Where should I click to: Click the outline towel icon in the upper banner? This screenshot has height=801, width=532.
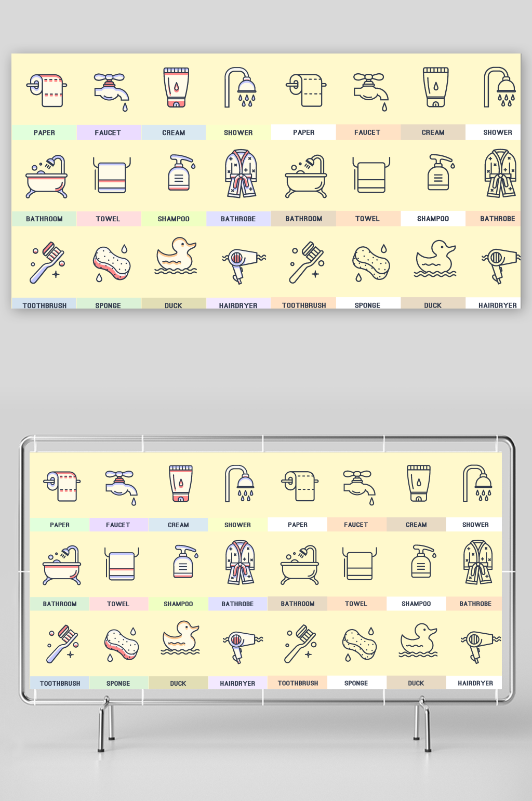(371, 175)
